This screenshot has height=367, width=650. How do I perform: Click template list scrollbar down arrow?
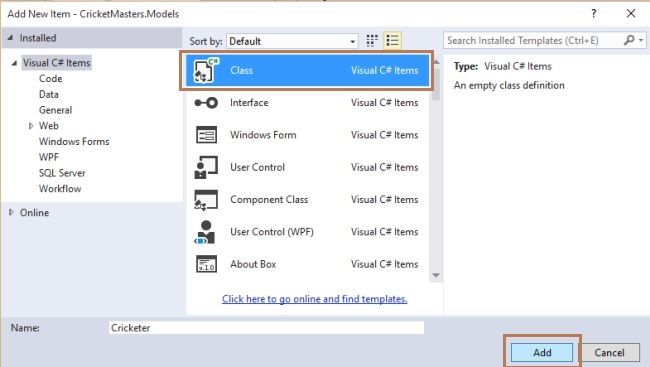[436, 275]
